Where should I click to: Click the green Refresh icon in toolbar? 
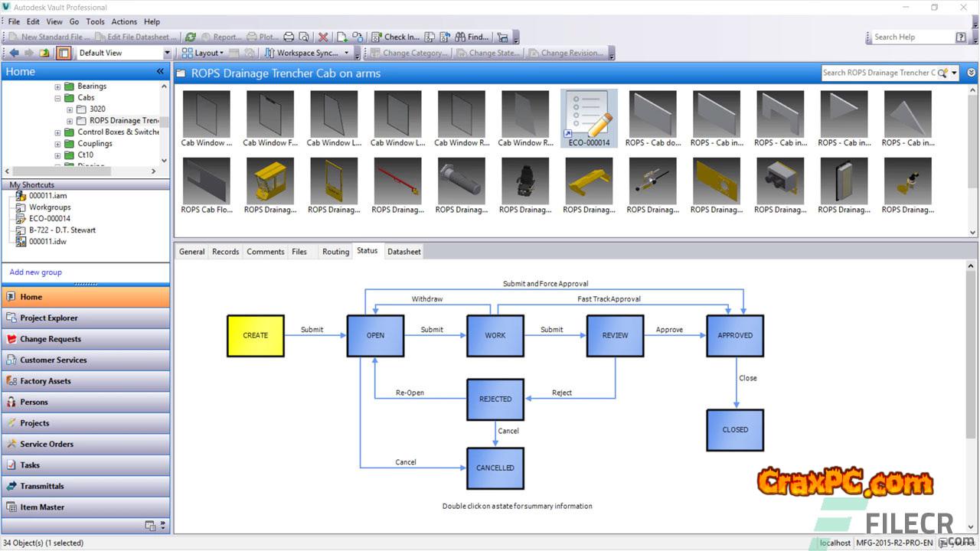point(191,37)
